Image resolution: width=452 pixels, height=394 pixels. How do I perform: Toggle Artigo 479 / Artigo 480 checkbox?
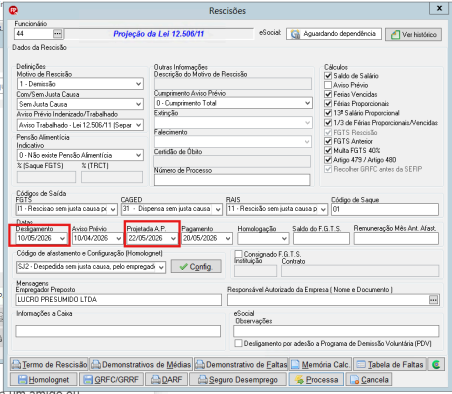coord(328,160)
